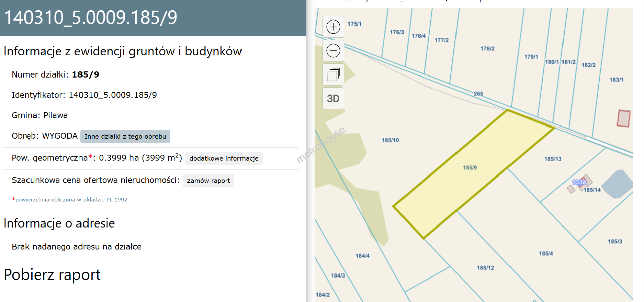Click road parcel labeled 265
This screenshot has height=302, width=644.
(x=478, y=94)
